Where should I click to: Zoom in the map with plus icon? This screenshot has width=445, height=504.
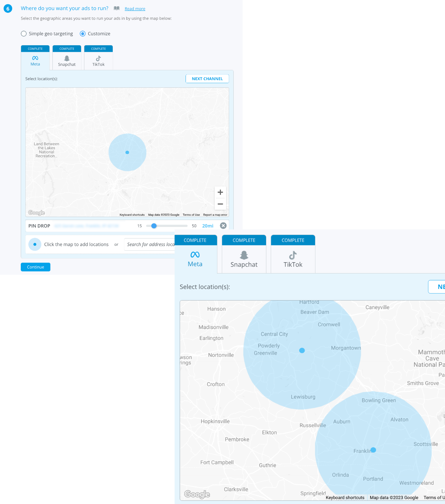[220, 192]
